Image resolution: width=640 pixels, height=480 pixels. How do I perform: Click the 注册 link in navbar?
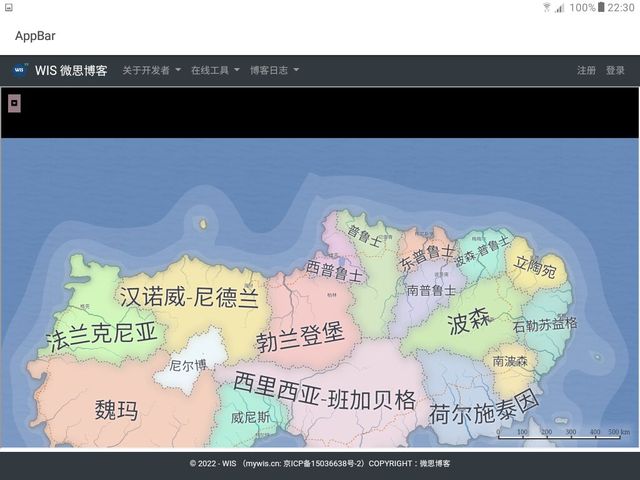point(586,71)
